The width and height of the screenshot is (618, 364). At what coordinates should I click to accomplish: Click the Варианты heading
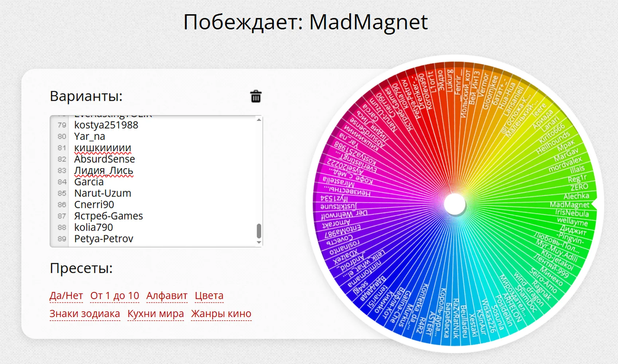pos(86,96)
